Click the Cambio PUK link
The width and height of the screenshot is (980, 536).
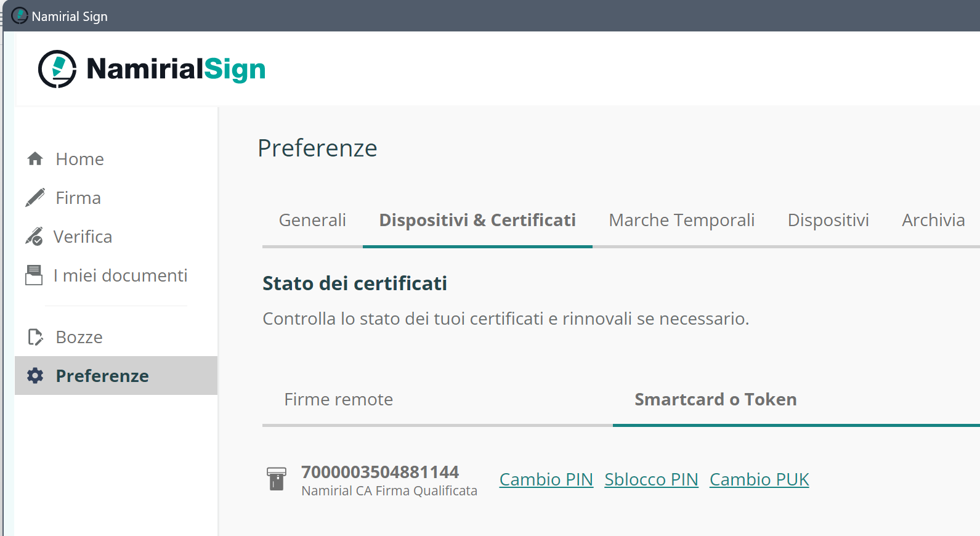759,479
